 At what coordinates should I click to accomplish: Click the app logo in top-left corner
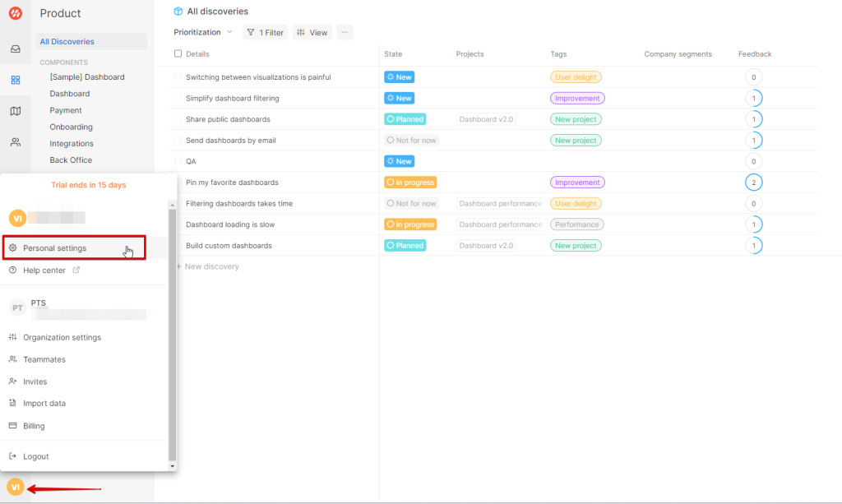(15, 14)
